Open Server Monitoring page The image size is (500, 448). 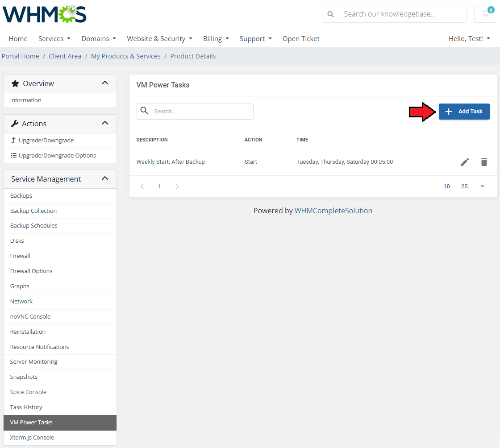pyautogui.click(x=60, y=362)
